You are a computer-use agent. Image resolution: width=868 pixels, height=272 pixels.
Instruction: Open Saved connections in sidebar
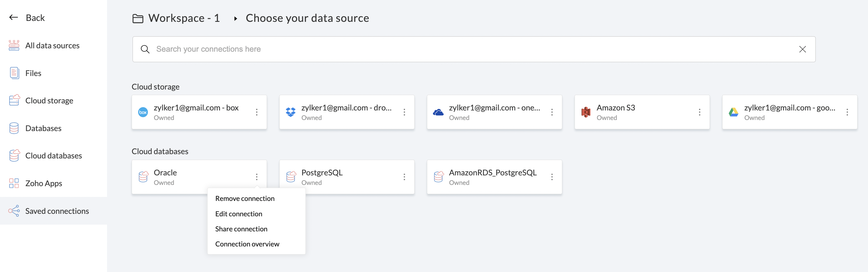[x=57, y=211]
